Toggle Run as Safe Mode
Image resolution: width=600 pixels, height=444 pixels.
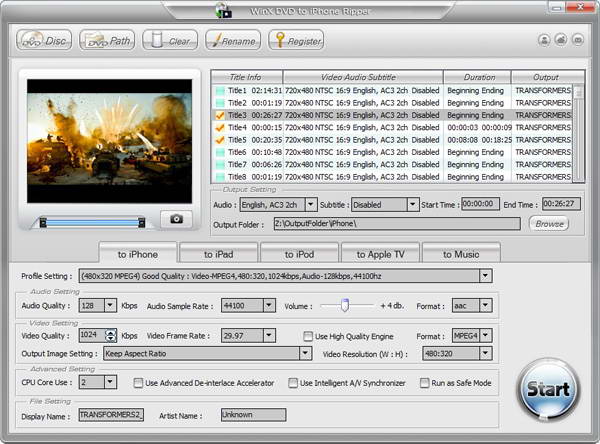point(424,382)
